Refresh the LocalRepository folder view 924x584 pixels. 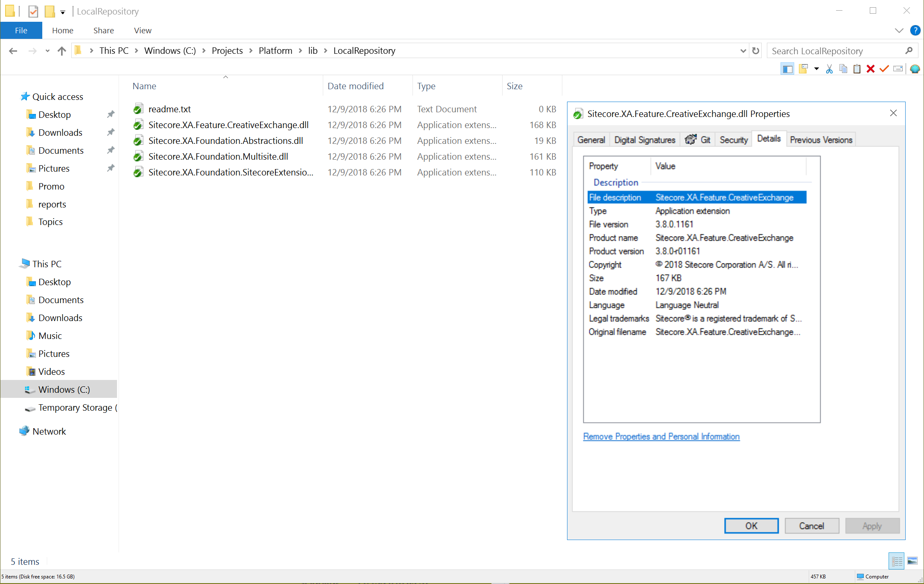[x=756, y=51]
